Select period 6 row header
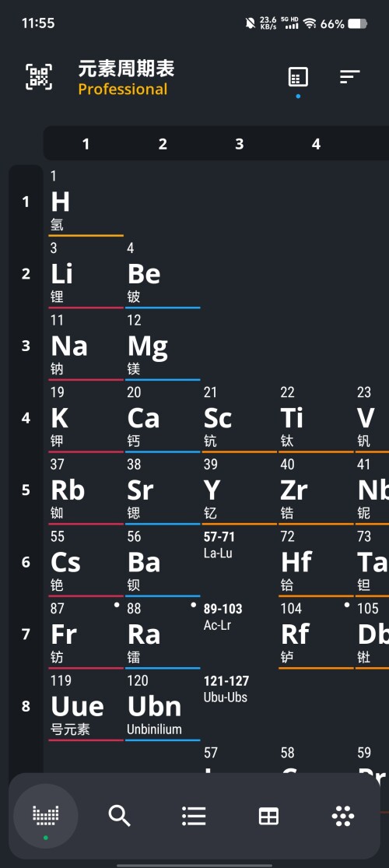 tap(26, 562)
